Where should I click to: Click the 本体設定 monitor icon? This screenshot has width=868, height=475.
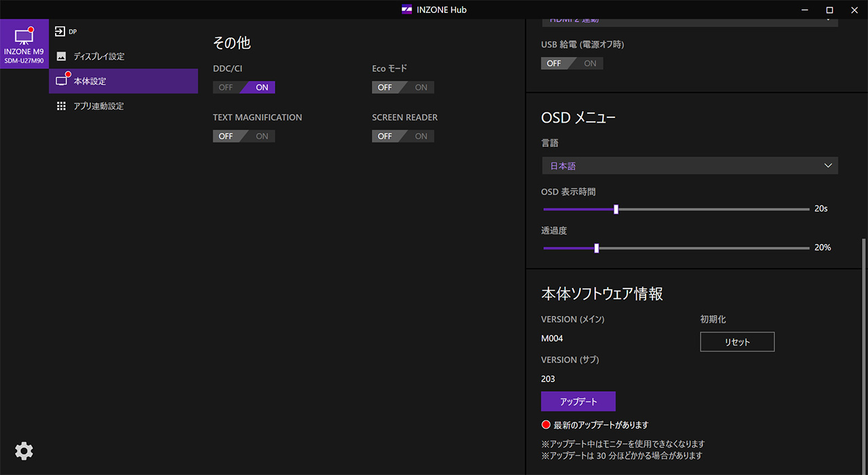(x=62, y=81)
